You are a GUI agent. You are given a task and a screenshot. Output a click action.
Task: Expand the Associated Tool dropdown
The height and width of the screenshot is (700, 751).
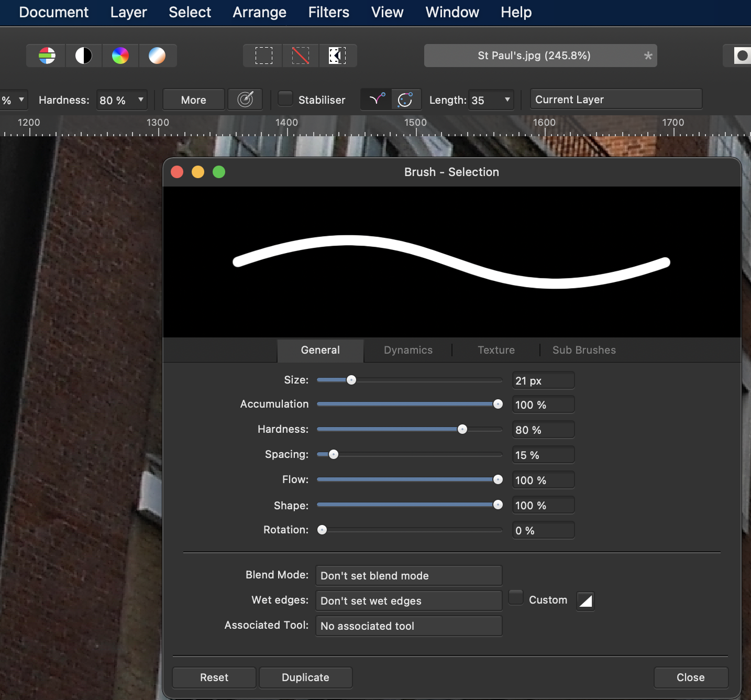pos(408,626)
